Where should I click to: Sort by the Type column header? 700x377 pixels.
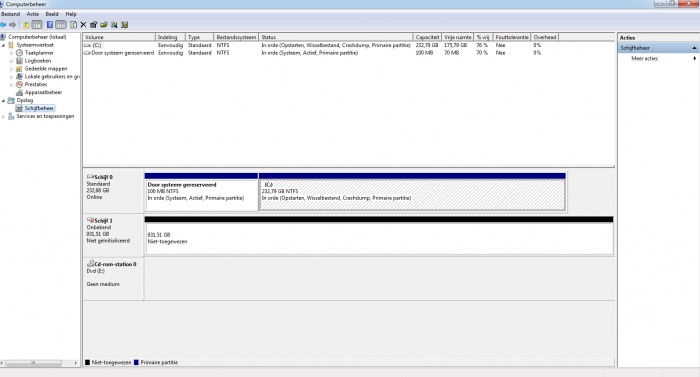point(199,37)
